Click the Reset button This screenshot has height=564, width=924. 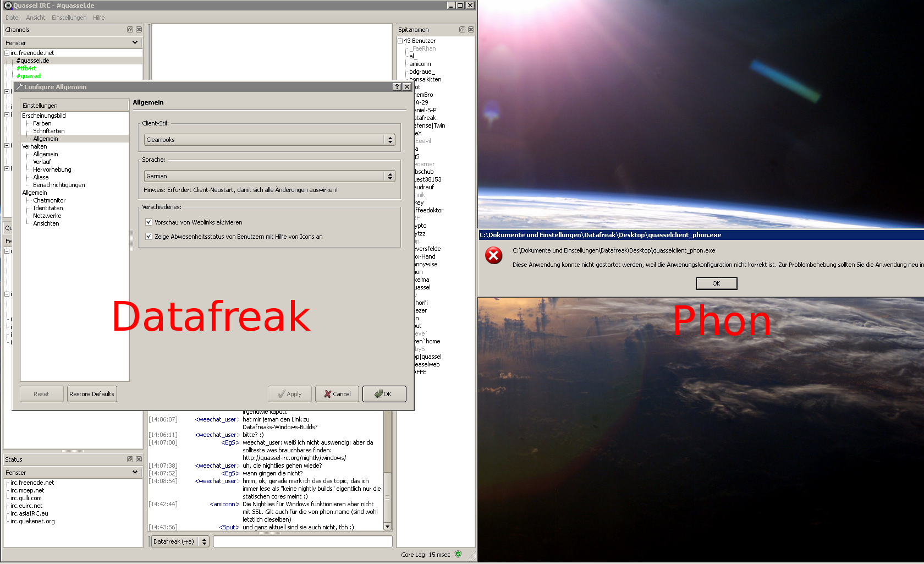click(41, 394)
